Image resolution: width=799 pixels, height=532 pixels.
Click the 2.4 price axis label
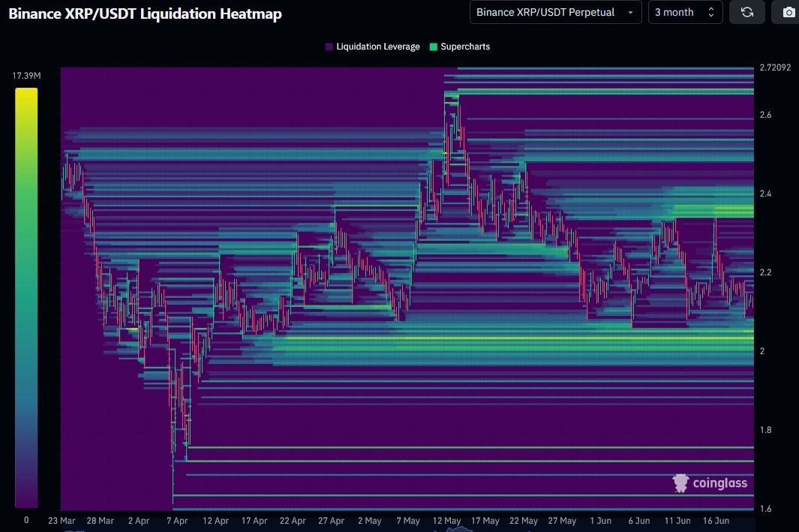point(765,194)
